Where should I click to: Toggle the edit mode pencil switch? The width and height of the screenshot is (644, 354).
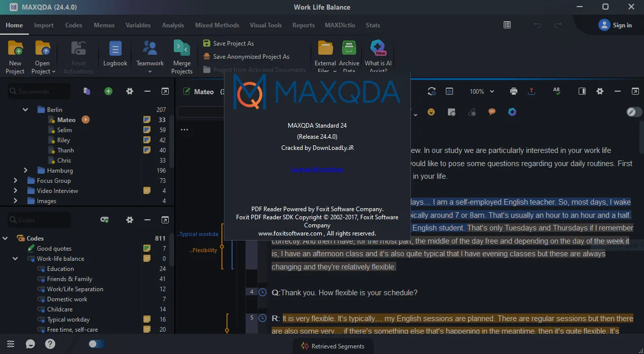(634, 112)
